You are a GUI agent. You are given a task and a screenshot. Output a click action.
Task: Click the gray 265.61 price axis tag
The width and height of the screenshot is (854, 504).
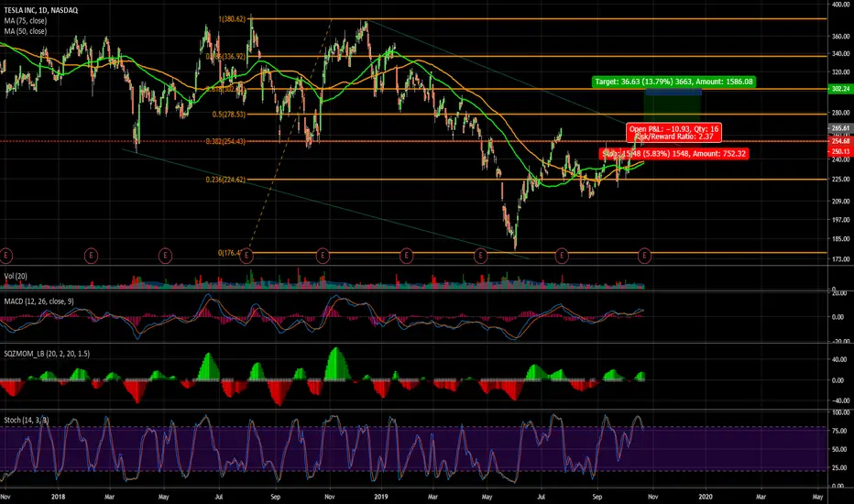pos(840,128)
